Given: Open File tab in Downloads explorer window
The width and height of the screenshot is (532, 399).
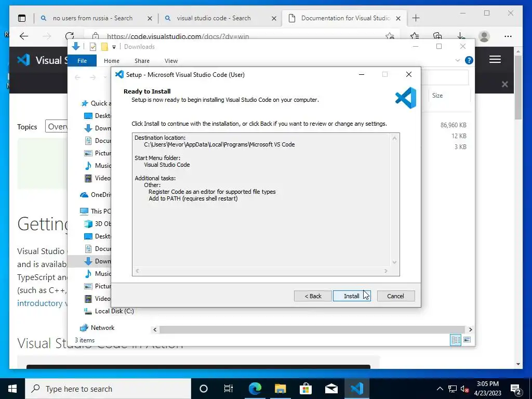Looking at the screenshot, I should 82,61.
